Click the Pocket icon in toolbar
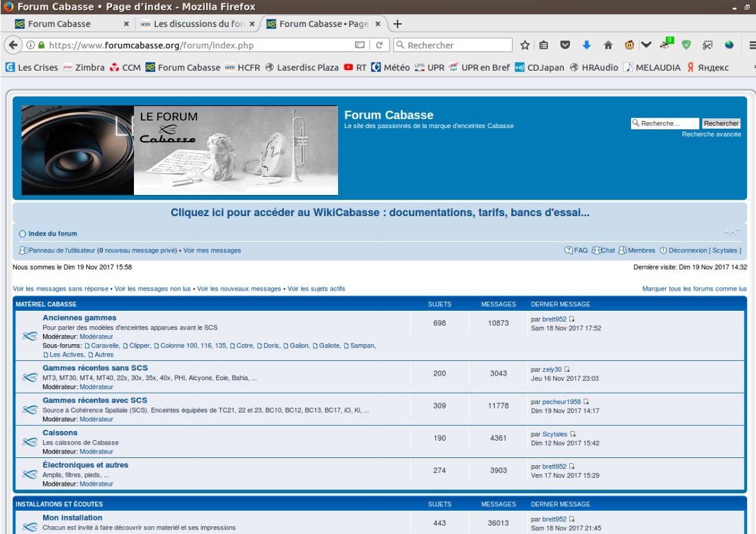Screen dimensions: 756x534 [x=565, y=45]
